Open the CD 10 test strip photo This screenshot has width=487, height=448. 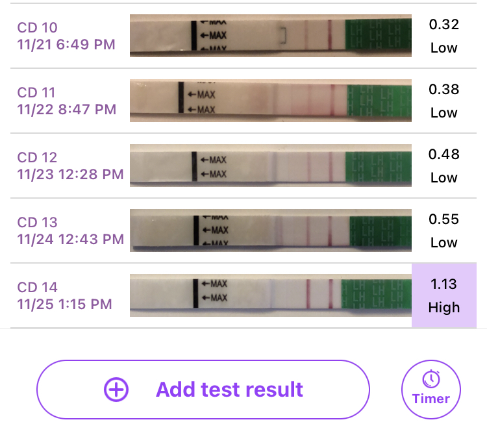coord(271,36)
